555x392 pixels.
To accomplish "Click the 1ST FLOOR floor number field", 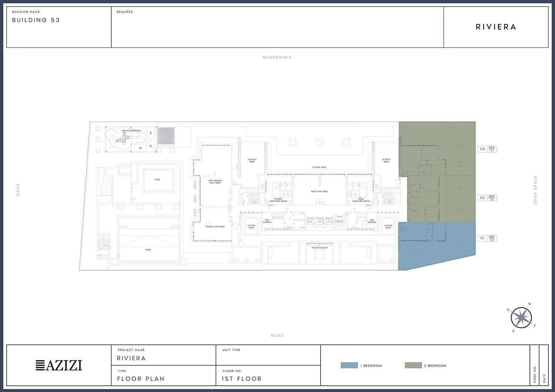I will (x=242, y=379).
